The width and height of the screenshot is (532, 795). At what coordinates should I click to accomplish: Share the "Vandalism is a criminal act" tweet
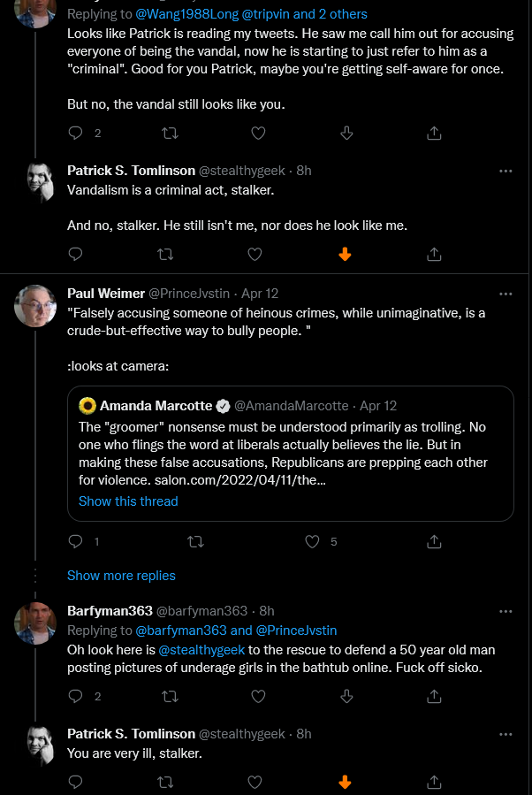pos(434,254)
